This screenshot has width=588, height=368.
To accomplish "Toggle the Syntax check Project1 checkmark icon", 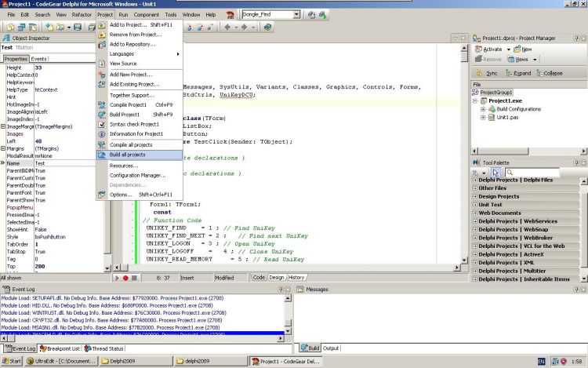I will [x=102, y=124].
